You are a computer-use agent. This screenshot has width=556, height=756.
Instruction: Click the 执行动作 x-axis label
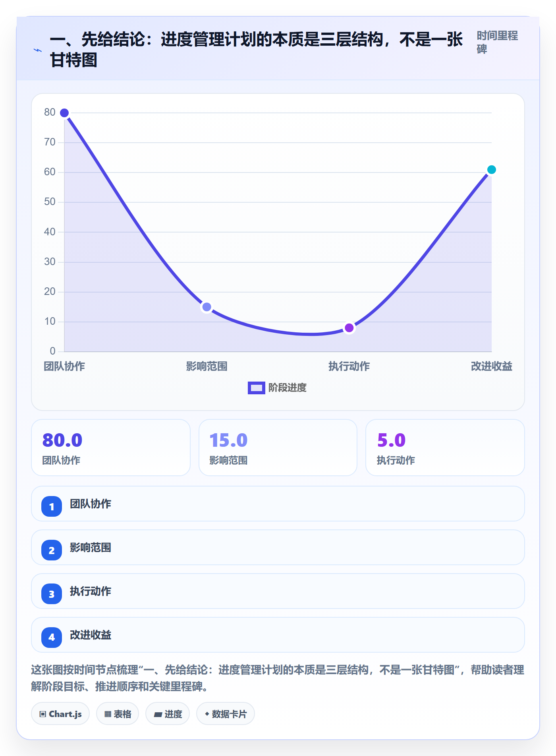349,366
